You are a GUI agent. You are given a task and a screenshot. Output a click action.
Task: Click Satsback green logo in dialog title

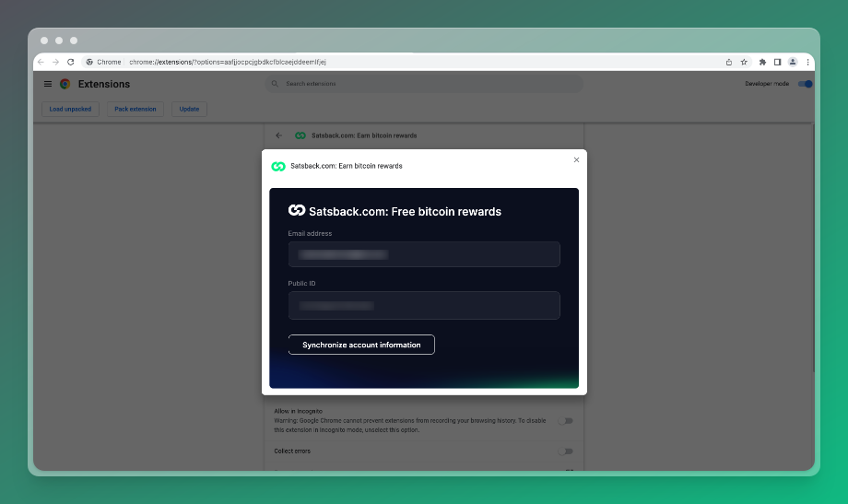point(278,166)
